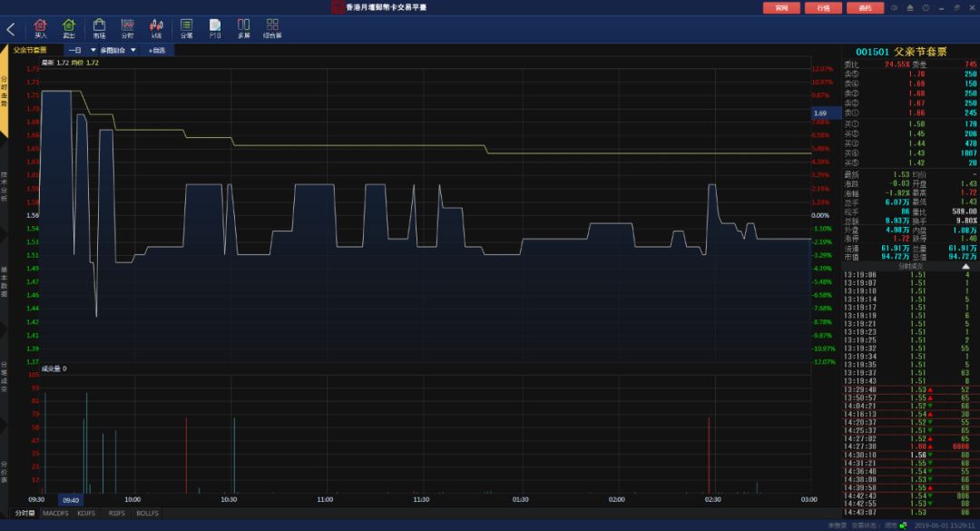Open the 多图组合 layout dropdown
Image resolution: width=980 pixels, height=531 pixels.
[x=118, y=50]
